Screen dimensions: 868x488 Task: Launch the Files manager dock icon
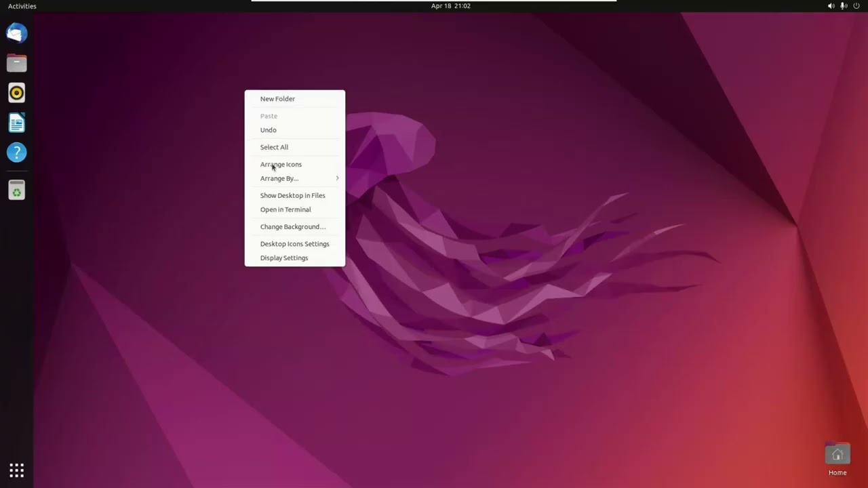click(x=16, y=63)
